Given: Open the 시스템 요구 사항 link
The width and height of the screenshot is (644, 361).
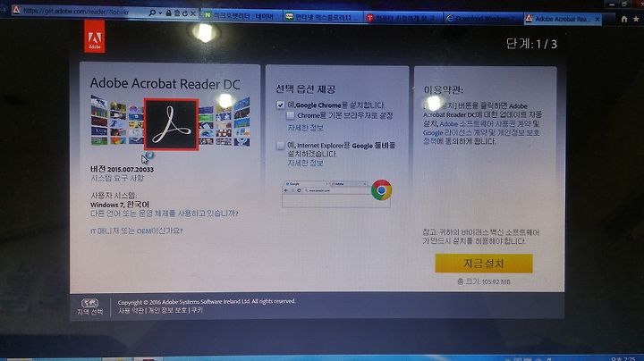Looking at the screenshot, I should pyautogui.click(x=117, y=178).
